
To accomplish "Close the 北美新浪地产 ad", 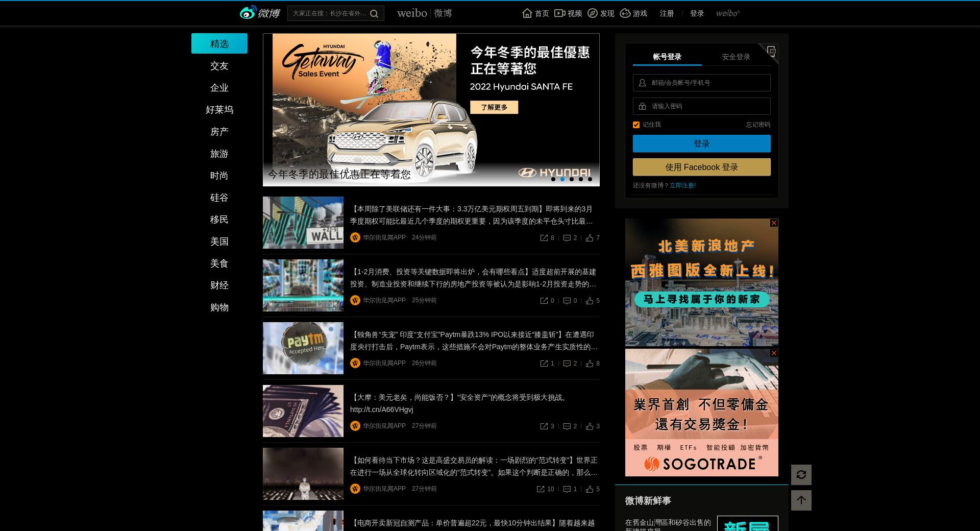I will coord(774,223).
